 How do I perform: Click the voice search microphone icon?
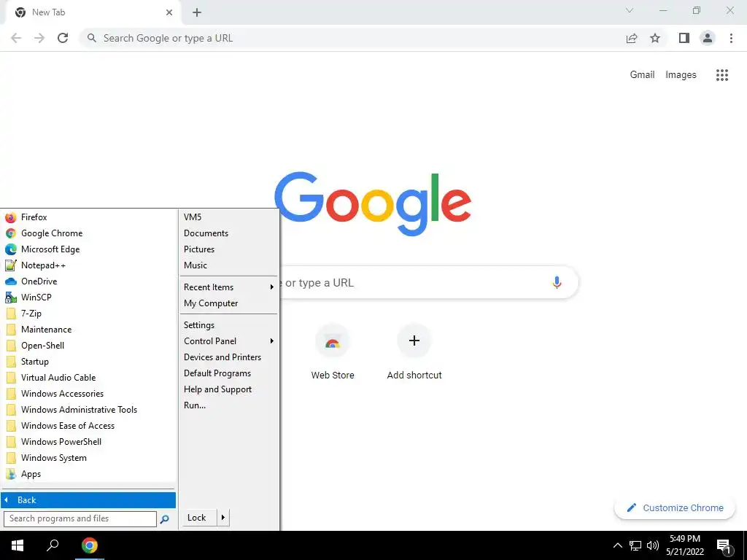tap(557, 282)
